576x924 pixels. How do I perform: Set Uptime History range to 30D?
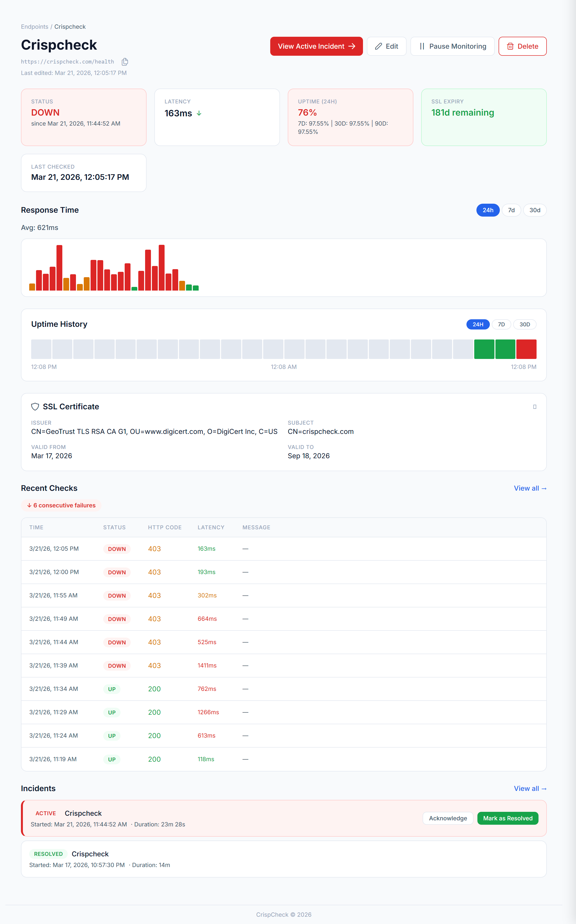[x=525, y=324]
